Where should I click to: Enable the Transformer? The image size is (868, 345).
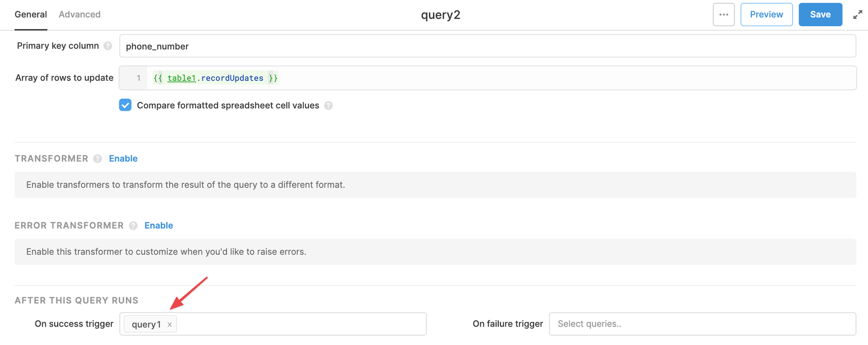pos(123,158)
